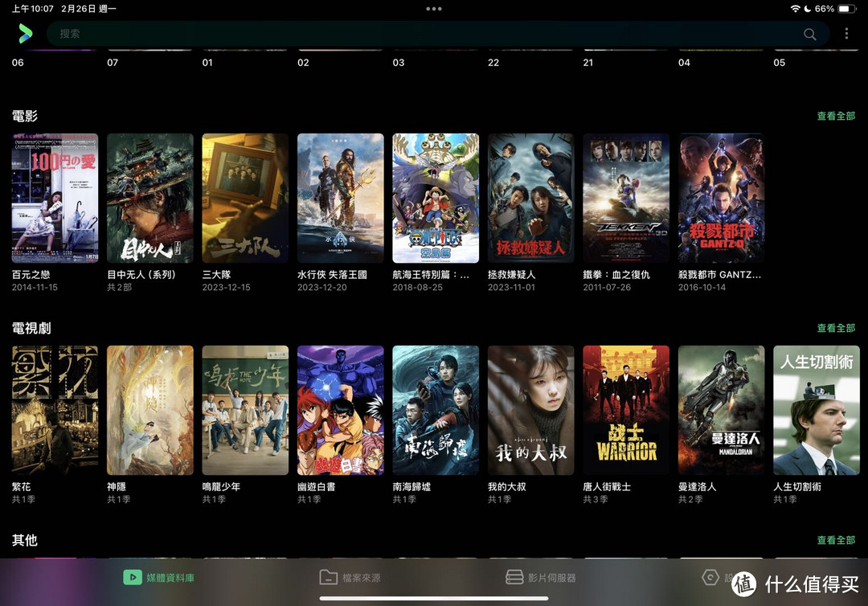Open 南海歸墟 TV show poster
Screen dimensions: 868x606
[x=436, y=410]
